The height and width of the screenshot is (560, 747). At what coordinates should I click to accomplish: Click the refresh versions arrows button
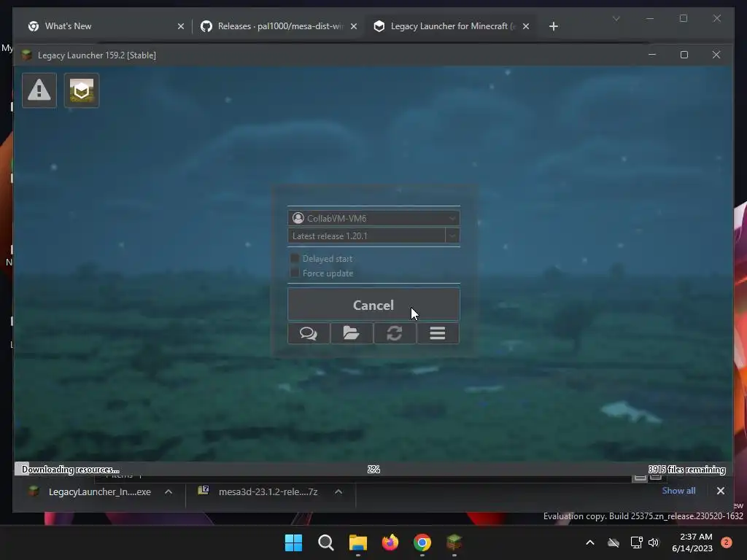395,333
